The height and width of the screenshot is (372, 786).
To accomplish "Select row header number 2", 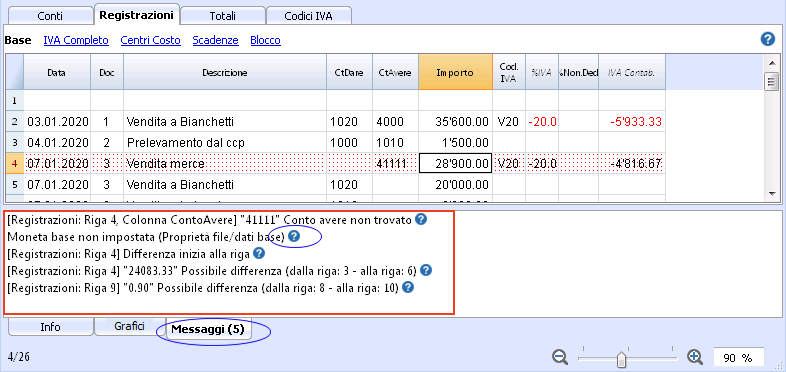I will pos(14,121).
